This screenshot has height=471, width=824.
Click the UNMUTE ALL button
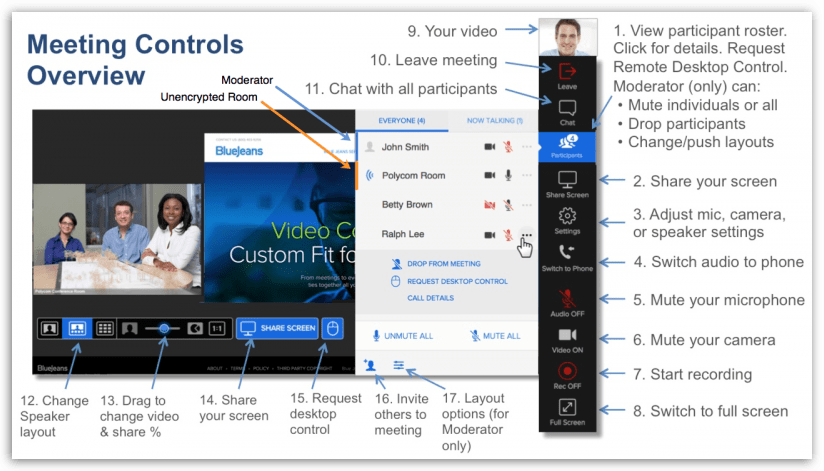point(403,335)
